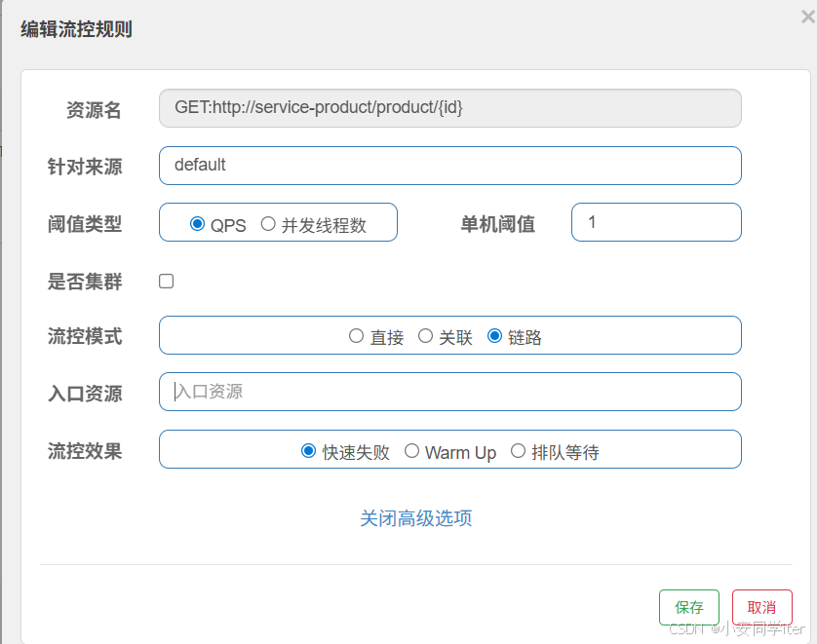Choose 直接 flow control mode
This screenshot has height=644, width=817.
click(356, 336)
